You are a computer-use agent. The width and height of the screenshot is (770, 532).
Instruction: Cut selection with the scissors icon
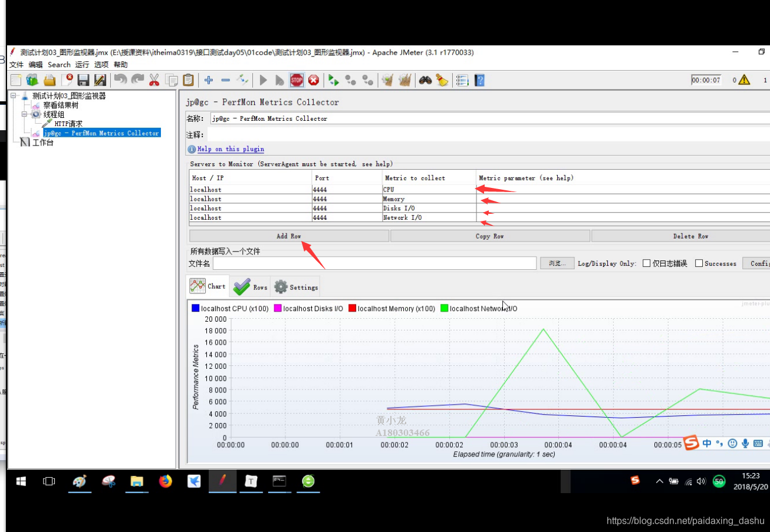click(x=154, y=80)
